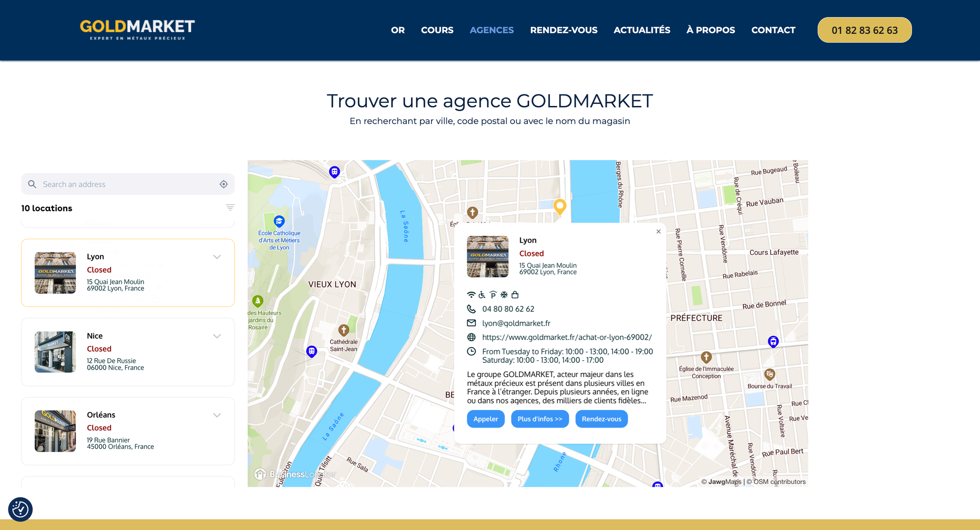Click the École Catholique school marker
The width and height of the screenshot is (980, 530).
click(x=279, y=221)
